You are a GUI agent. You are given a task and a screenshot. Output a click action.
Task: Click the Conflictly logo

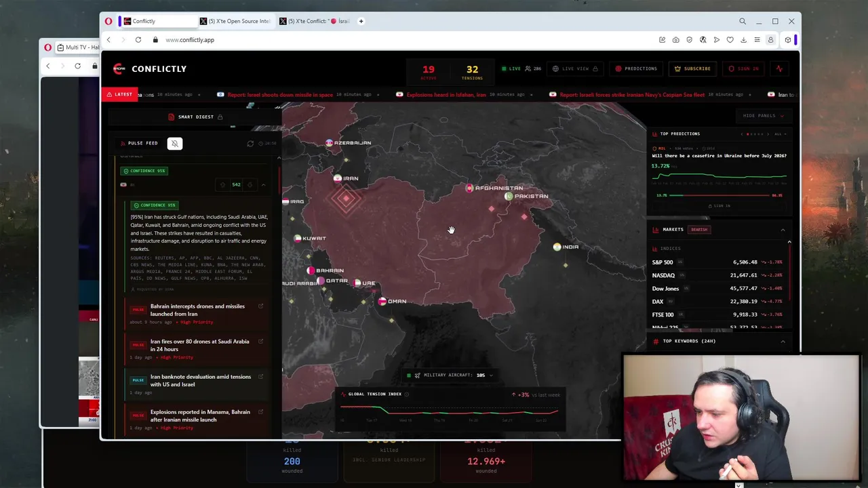coord(150,68)
